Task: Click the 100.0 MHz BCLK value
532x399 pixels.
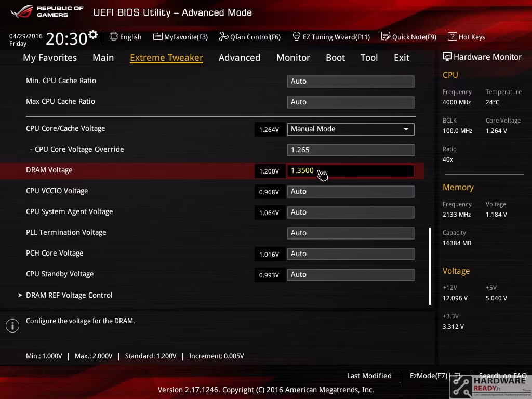Action: (457, 131)
